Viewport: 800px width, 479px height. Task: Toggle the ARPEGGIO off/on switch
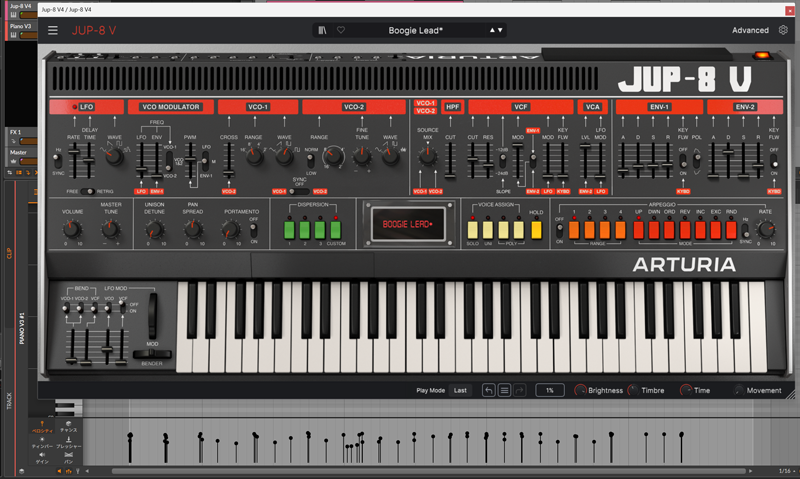(x=560, y=230)
